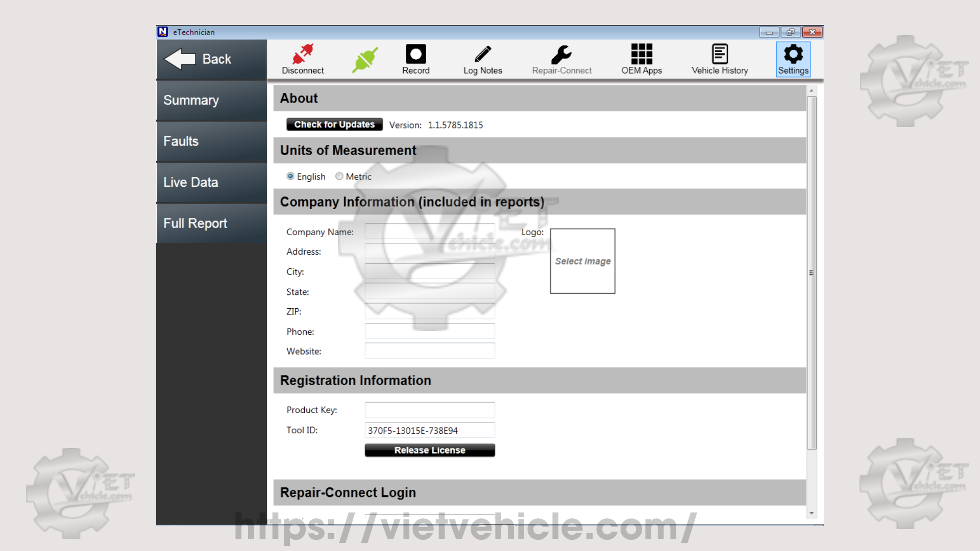Click the Select image logo box
Viewport: 980px width, 551px height.
coord(582,261)
